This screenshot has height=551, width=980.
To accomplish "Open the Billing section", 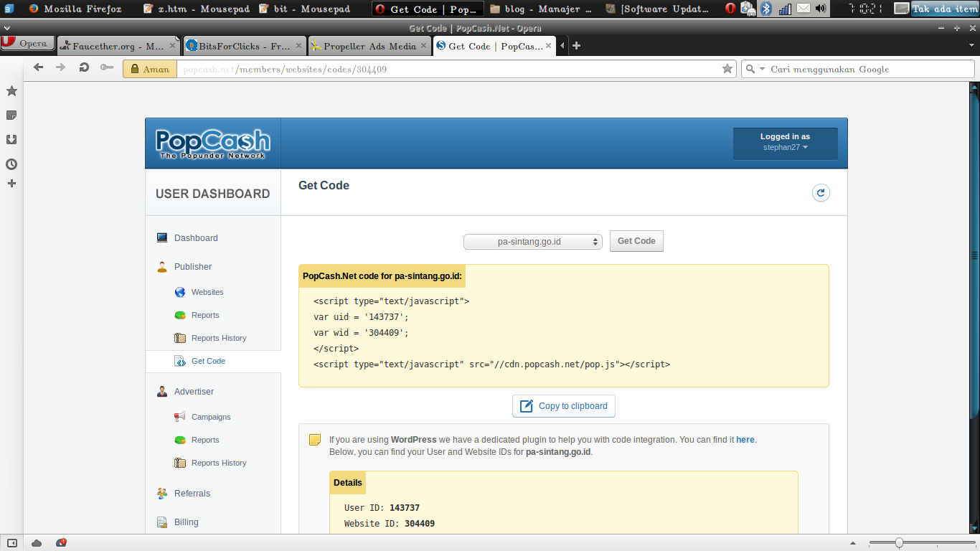I will [186, 522].
